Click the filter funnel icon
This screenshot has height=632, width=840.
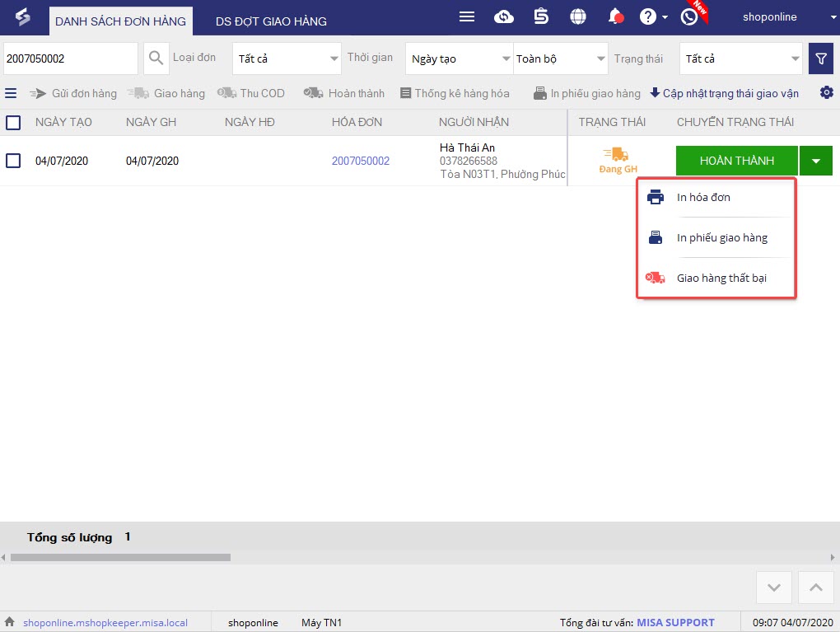[820, 59]
